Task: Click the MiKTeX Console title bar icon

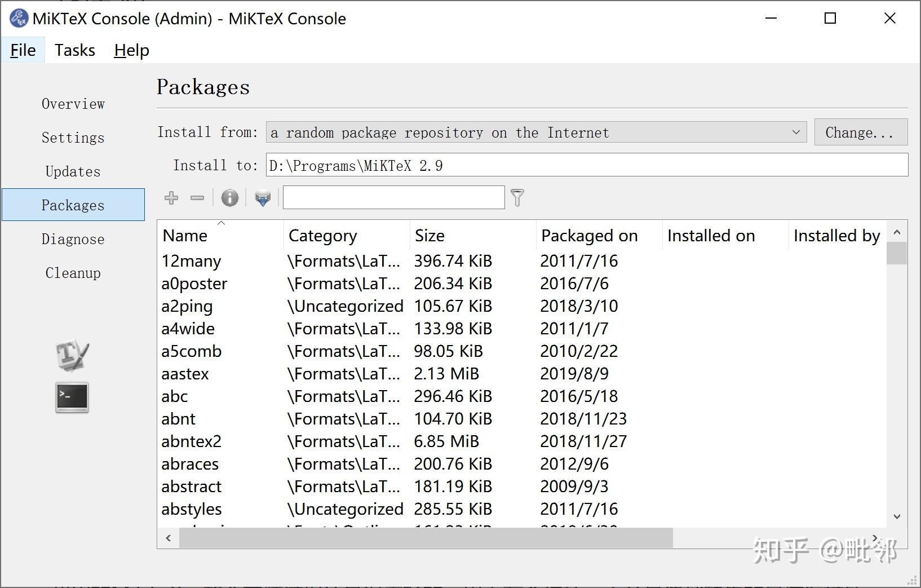Action: coord(19,19)
